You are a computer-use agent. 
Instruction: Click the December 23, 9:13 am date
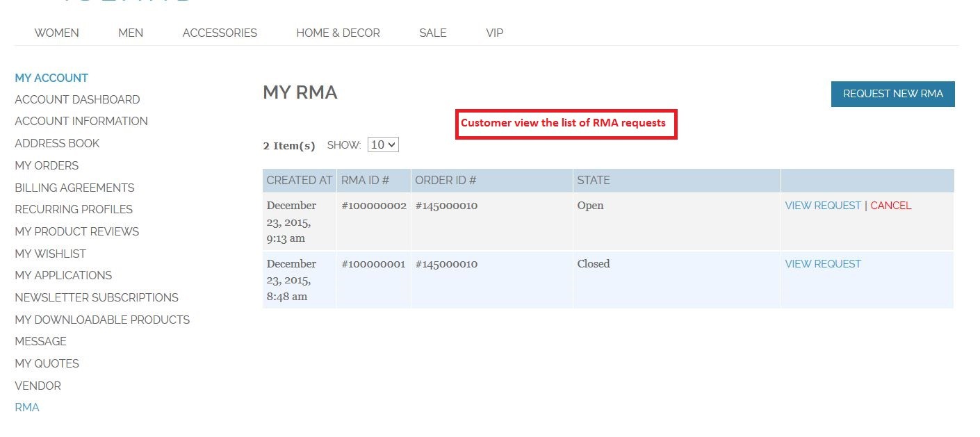292,222
